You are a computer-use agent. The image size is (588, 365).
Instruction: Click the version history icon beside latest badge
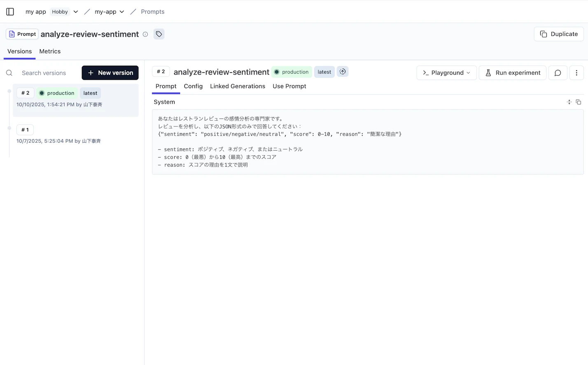[x=342, y=72]
